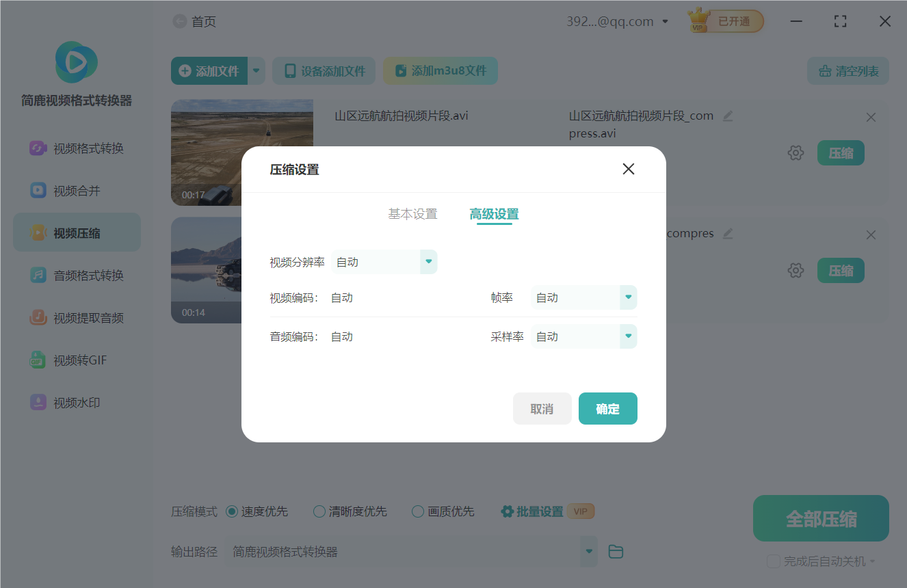Select the 视频格式转换 sidebar tool
Image resolution: width=907 pixels, height=588 pixels.
tap(77, 147)
